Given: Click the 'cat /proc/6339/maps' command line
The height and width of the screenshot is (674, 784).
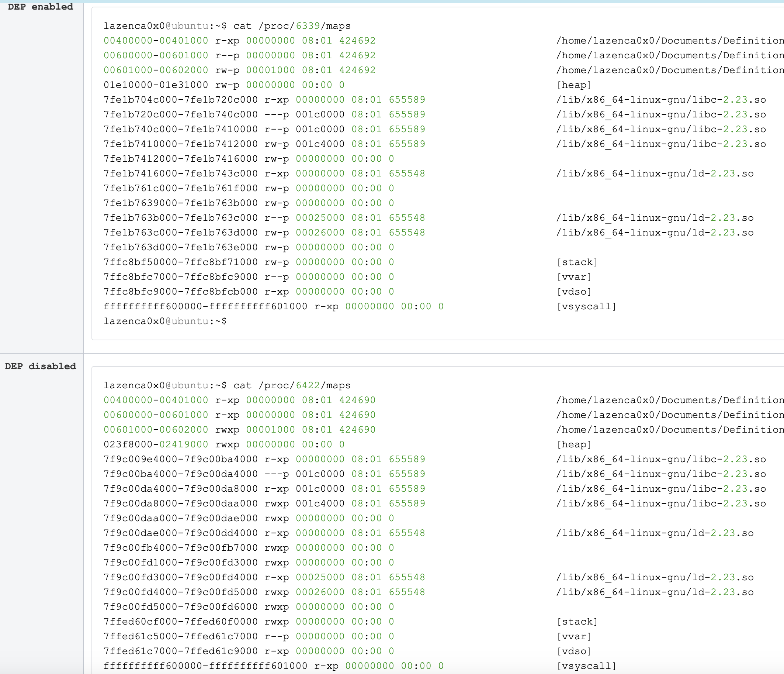Looking at the screenshot, I should 292,26.
